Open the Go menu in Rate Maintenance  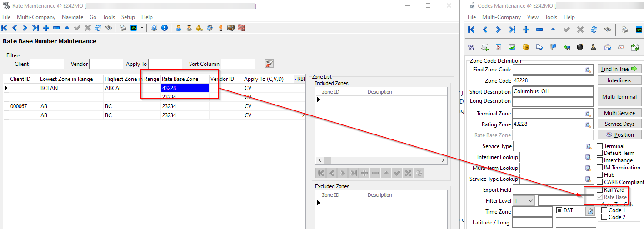click(x=93, y=17)
